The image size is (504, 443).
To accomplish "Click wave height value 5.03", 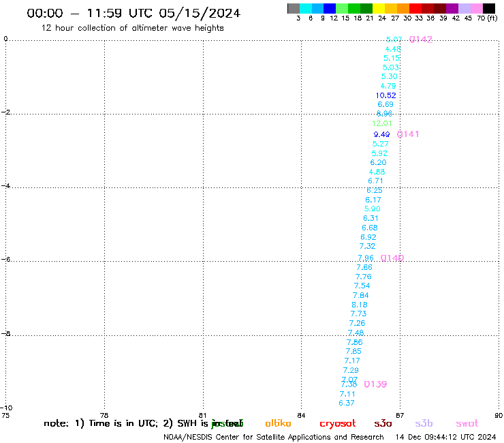I will [390, 67].
